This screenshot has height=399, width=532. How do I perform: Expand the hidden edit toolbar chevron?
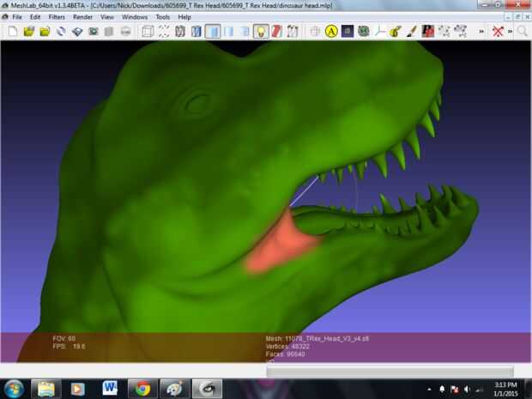point(481,32)
